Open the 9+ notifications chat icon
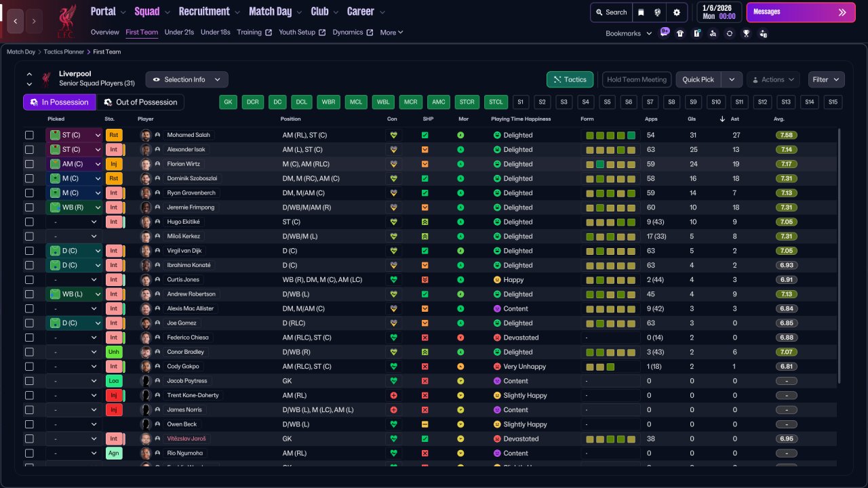This screenshot has height=488, width=868. click(x=665, y=32)
